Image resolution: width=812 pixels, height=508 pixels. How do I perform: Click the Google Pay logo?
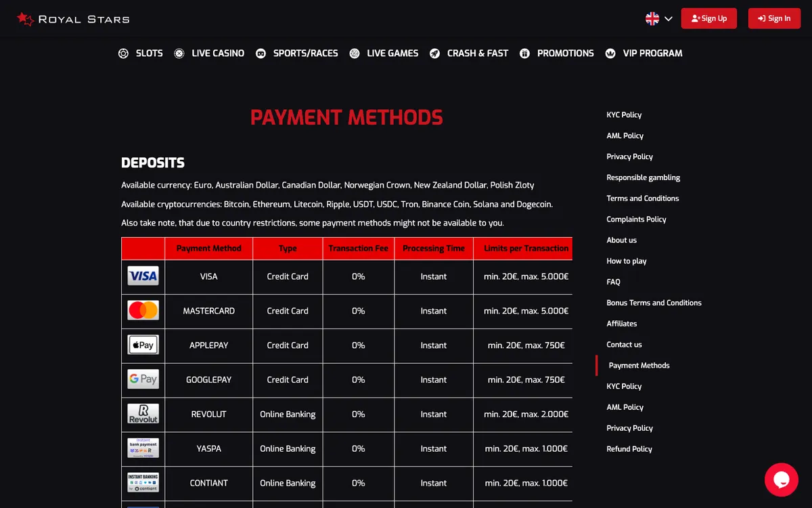click(143, 379)
